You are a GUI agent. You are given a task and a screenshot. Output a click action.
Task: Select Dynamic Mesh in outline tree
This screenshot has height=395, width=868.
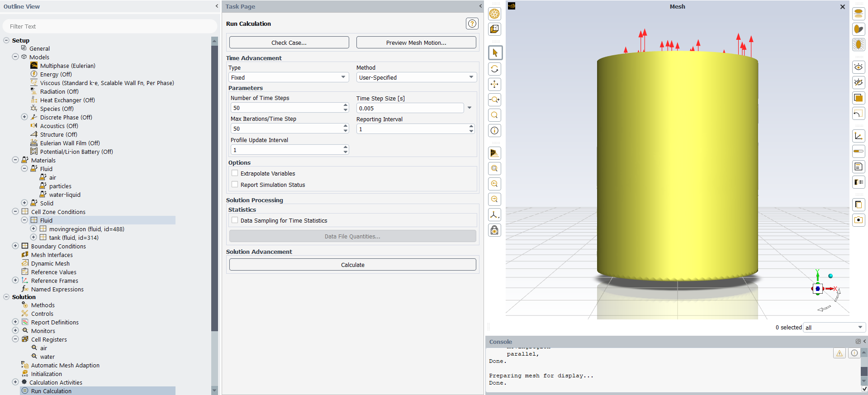[x=50, y=263]
